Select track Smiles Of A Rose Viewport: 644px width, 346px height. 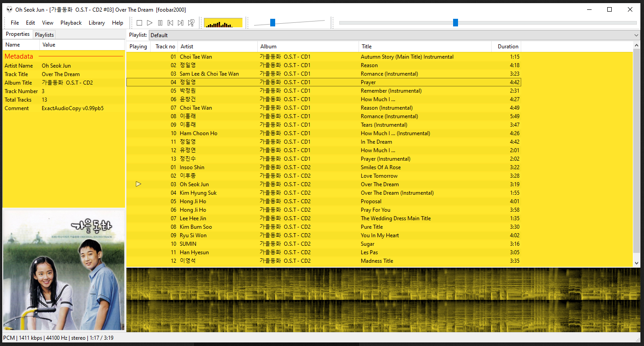[x=324, y=167]
